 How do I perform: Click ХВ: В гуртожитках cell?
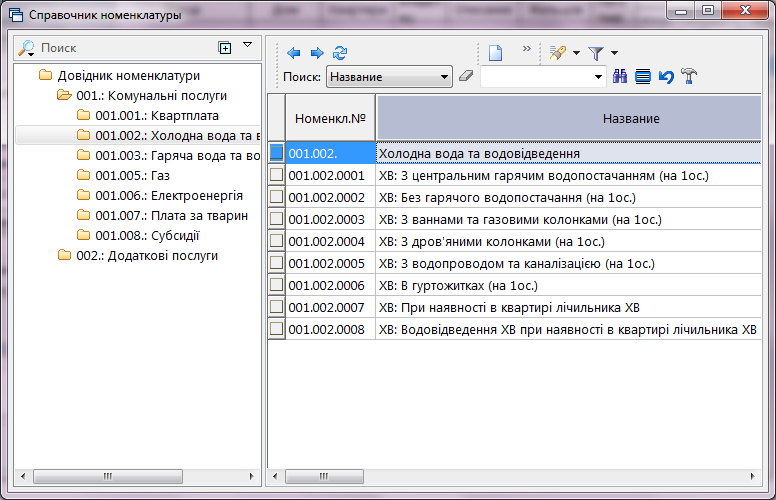569,286
